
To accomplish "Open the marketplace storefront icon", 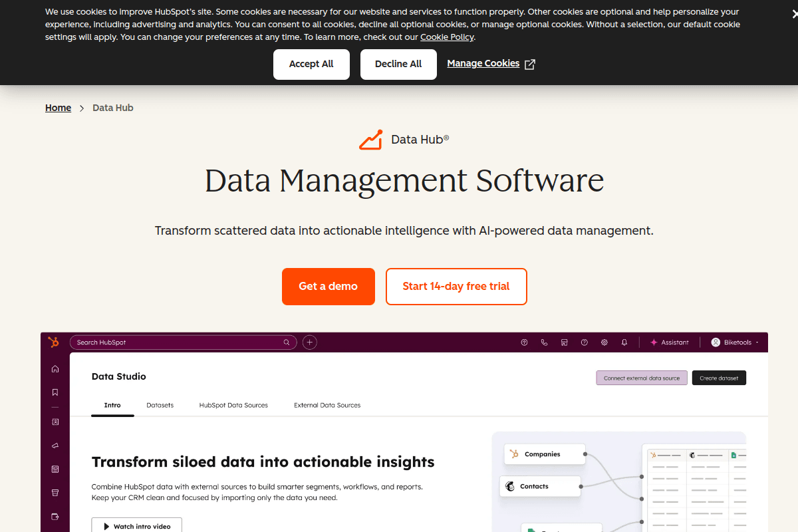I will pos(564,342).
